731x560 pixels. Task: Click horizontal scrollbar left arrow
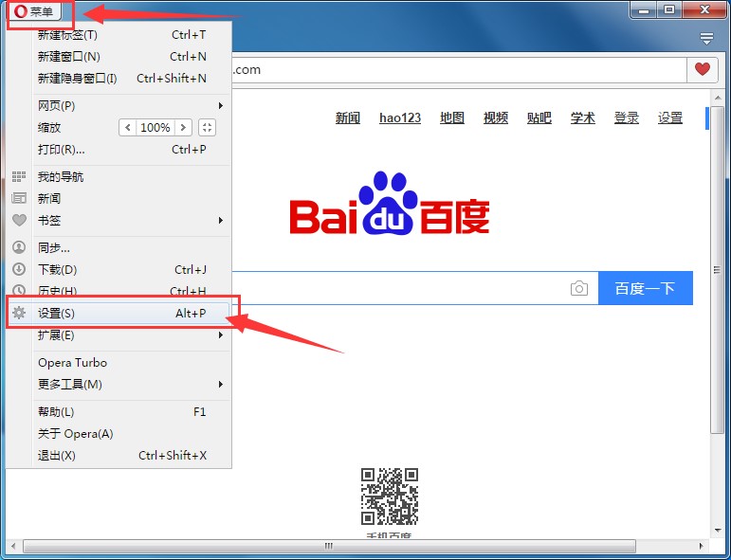(13, 546)
